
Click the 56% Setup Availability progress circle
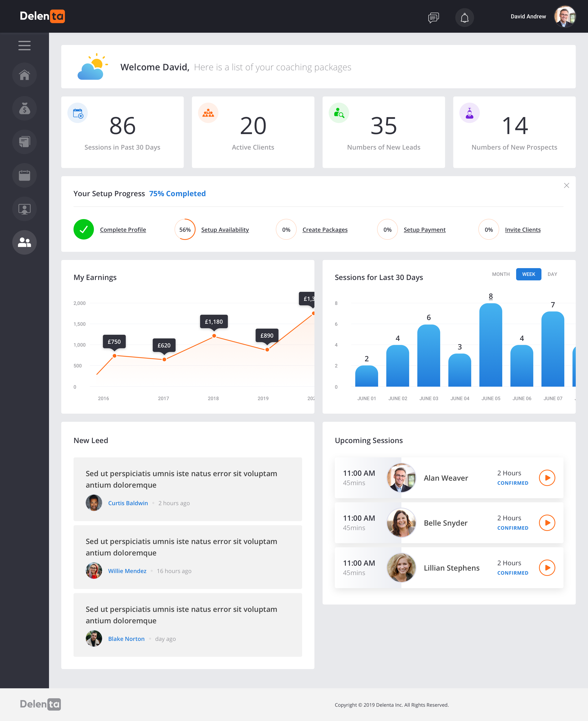pos(185,230)
